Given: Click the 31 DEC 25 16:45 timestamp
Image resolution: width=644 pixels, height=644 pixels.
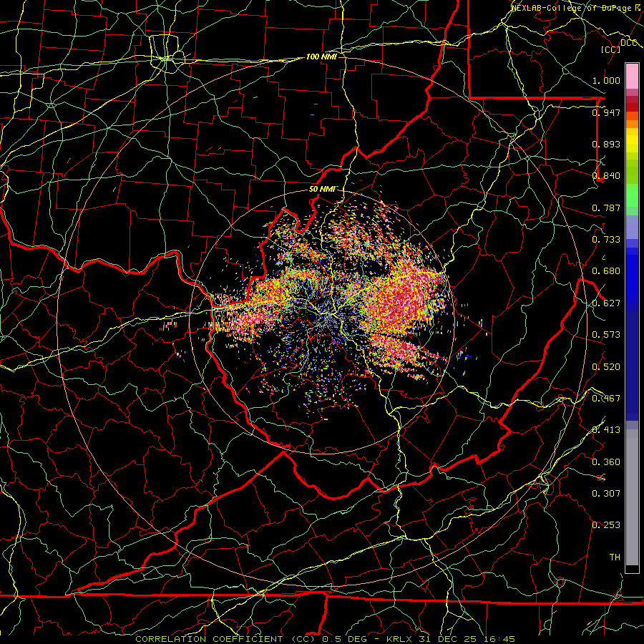Looking at the screenshot, I should coord(467,639).
